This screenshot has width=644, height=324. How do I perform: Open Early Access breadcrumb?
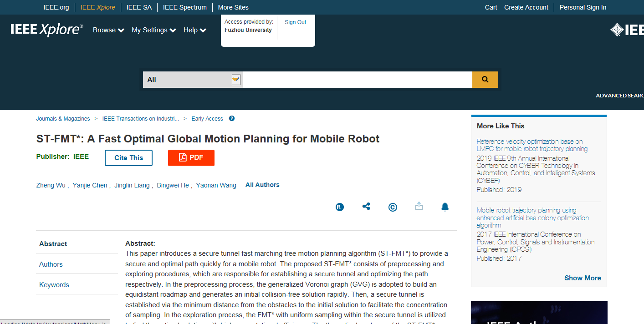click(x=207, y=119)
